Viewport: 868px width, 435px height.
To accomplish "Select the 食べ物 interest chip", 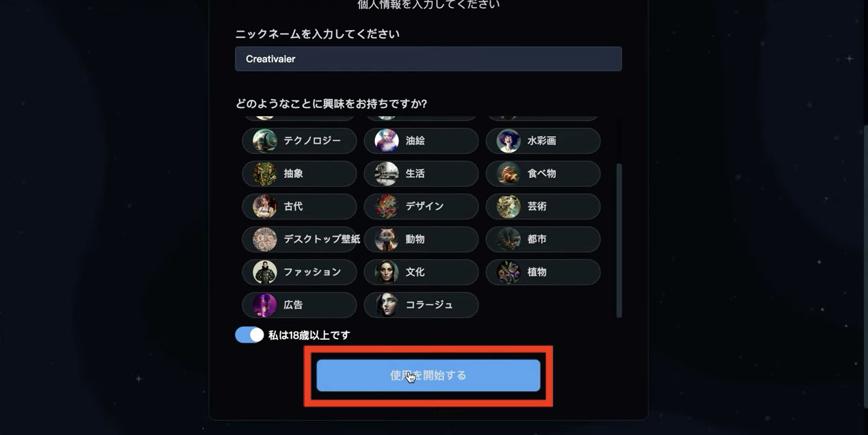I will coord(543,174).
